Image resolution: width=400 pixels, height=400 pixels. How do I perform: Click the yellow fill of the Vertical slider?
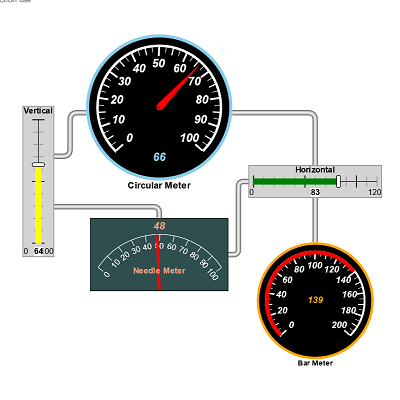pyautogui.click(x=38, y=205)
